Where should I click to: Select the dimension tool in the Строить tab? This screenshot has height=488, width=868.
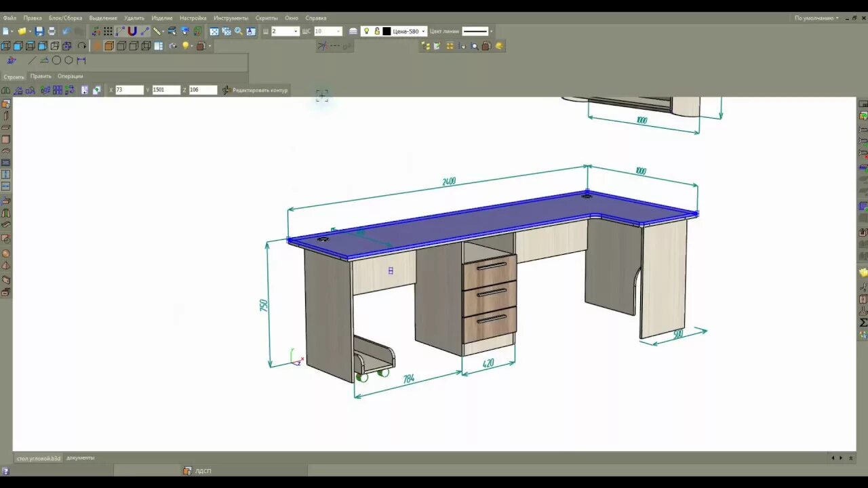pos(81,60)
